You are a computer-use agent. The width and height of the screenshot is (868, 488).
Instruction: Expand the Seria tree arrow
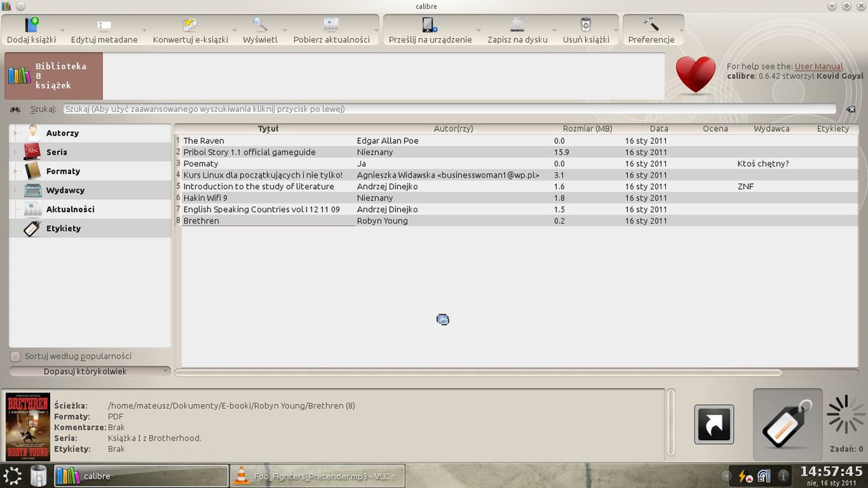pos(15,152)
